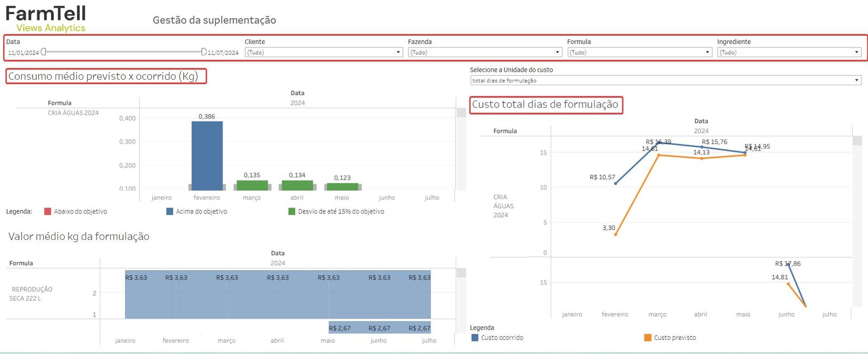This screenshot has width=868, height=354.
Task: Click the blue Custo ocorrido legend marker
Action: click(475, 337)
